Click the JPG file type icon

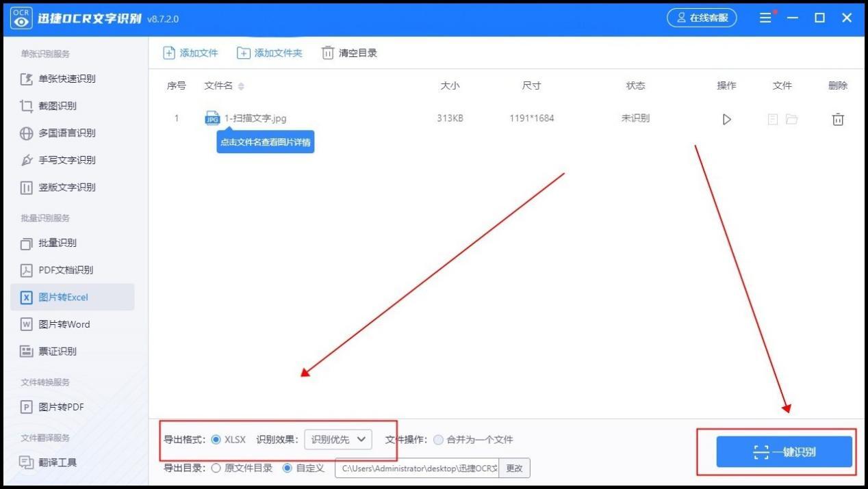click(212, 118)
